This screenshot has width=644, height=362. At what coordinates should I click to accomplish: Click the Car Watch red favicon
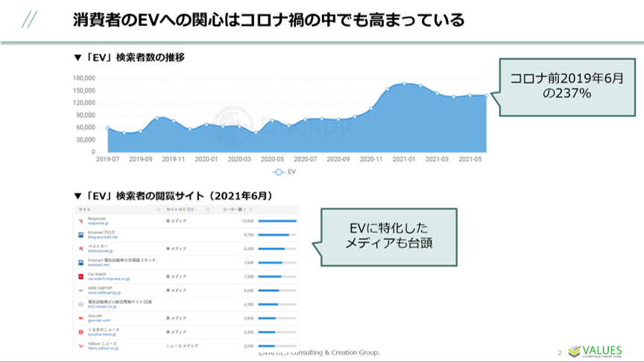[x=80, y=276]
